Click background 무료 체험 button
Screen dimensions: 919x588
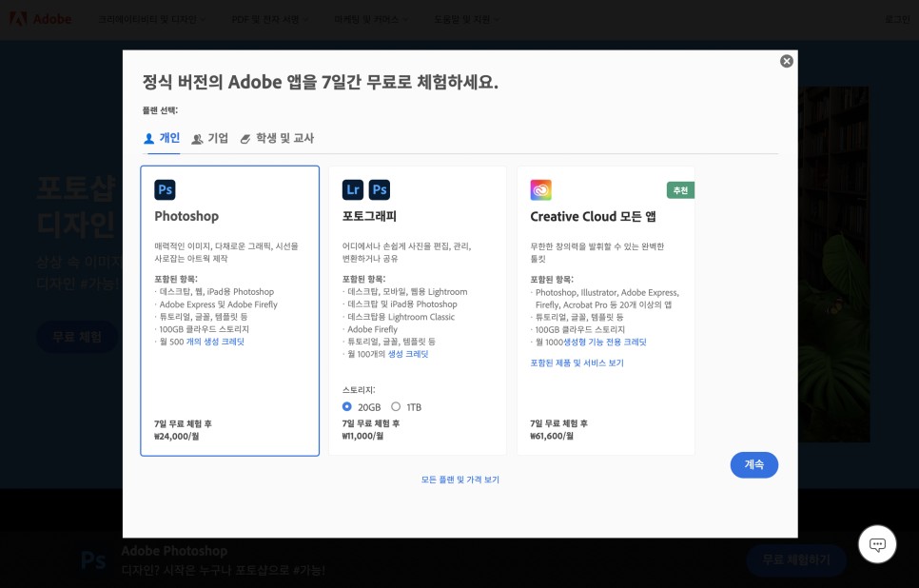(77, 337)
